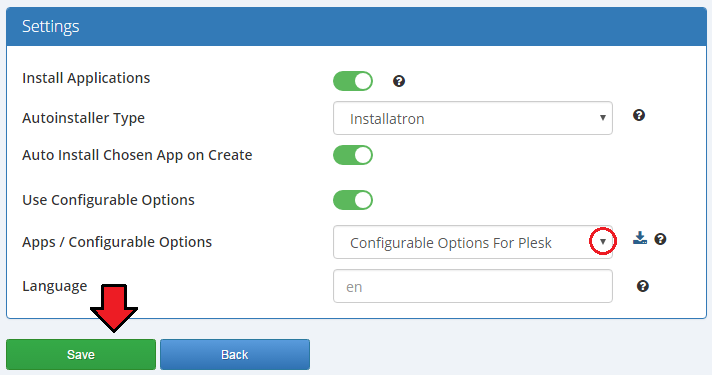
Task: Open the Autoinstaller Type Installatron dropdown
Action: [x=473, y=118]
